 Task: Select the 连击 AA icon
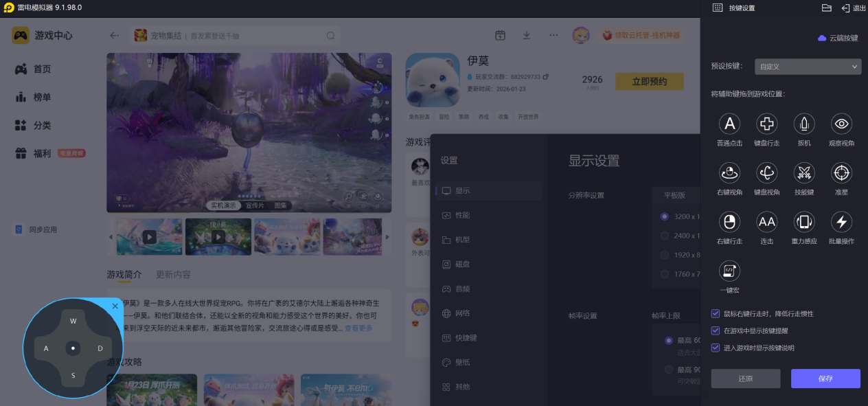click(x=766, y=222)
